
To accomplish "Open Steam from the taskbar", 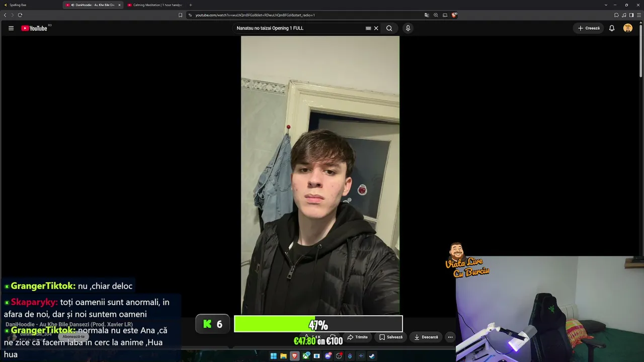I will (x=372, y=356).
